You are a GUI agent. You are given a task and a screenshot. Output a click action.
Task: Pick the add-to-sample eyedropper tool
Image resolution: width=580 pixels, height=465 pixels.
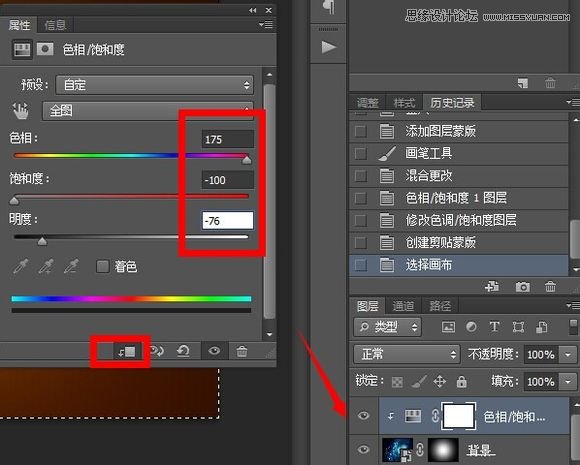coord(46,266)
